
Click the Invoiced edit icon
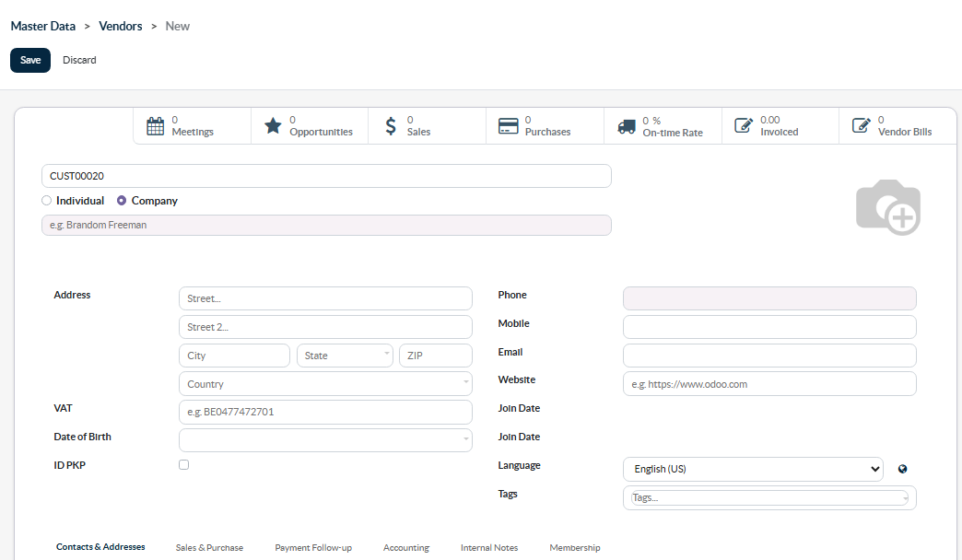click(x=744, y=126)
